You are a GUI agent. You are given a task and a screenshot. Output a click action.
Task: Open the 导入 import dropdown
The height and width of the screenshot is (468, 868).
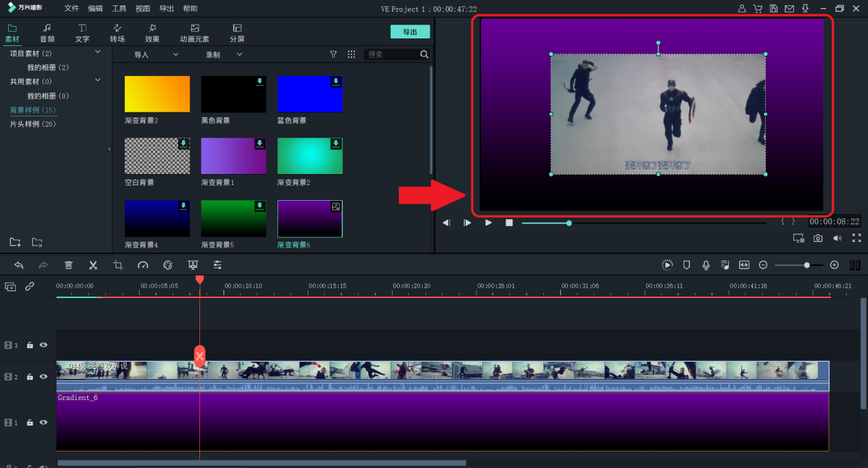click(x=156, y=54)
